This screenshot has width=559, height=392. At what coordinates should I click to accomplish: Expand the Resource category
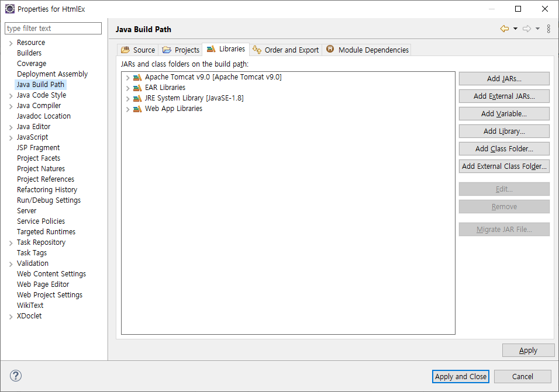click(11, 43)
